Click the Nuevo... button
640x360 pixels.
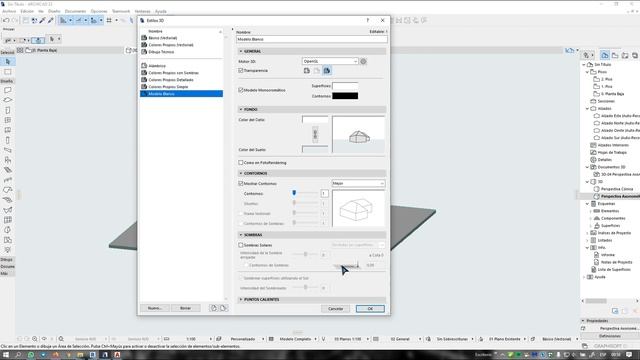(155, 308)
